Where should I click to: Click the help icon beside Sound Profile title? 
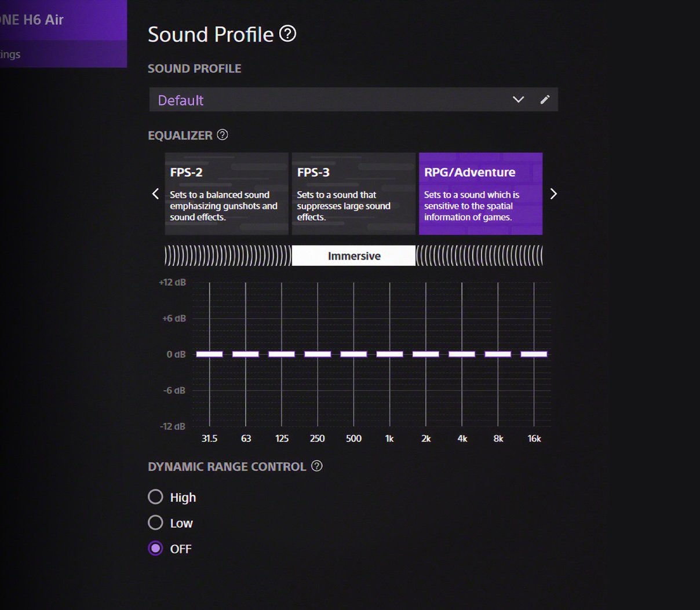[287, 34]
